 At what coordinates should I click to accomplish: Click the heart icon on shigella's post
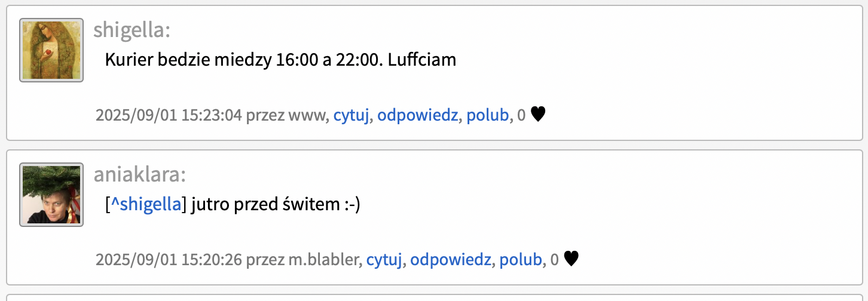coord(538,115)
